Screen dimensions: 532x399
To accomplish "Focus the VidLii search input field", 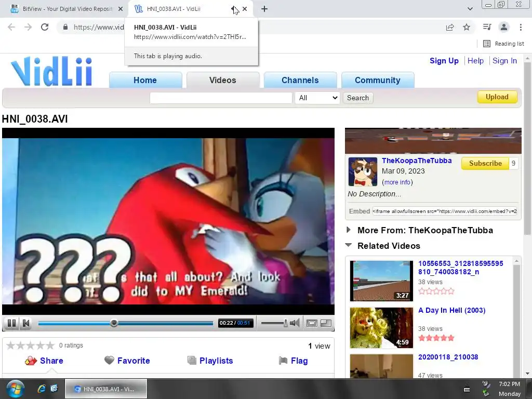I will (221, 98).
